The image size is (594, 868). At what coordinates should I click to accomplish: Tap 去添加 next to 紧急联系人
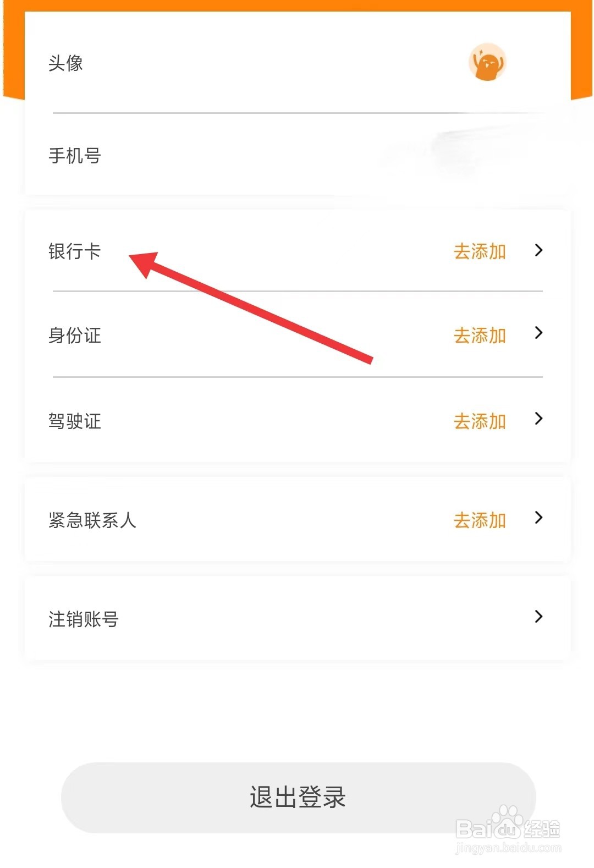pos(480,520)
